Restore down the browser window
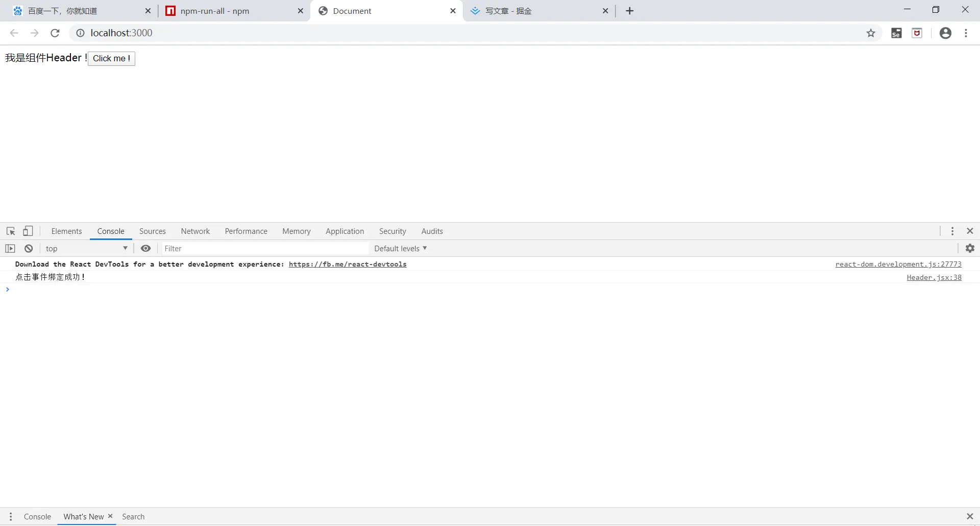Viewport: 980px width, 526px height. (936, 10)
